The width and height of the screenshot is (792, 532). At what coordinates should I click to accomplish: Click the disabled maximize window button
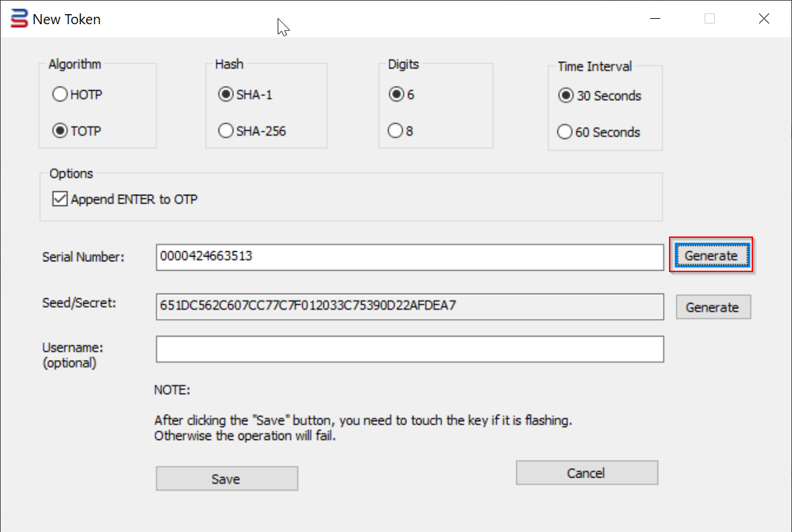709,19
